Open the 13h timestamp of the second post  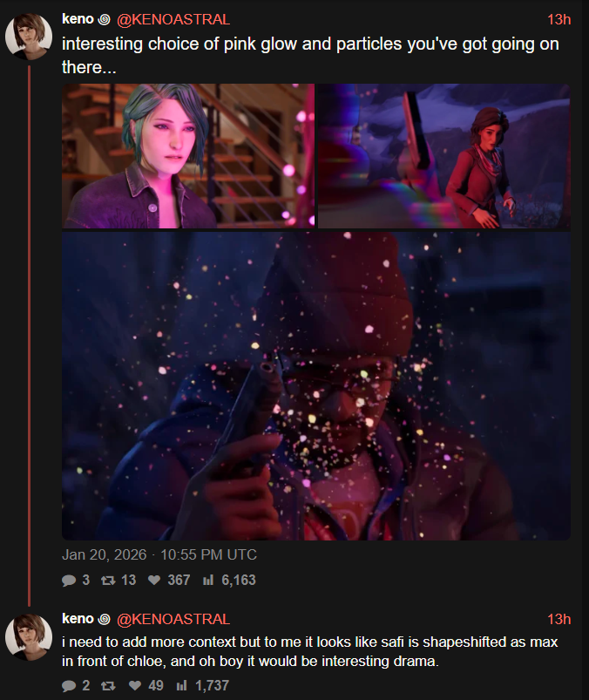pyautogui.click(x=559, y=619)
